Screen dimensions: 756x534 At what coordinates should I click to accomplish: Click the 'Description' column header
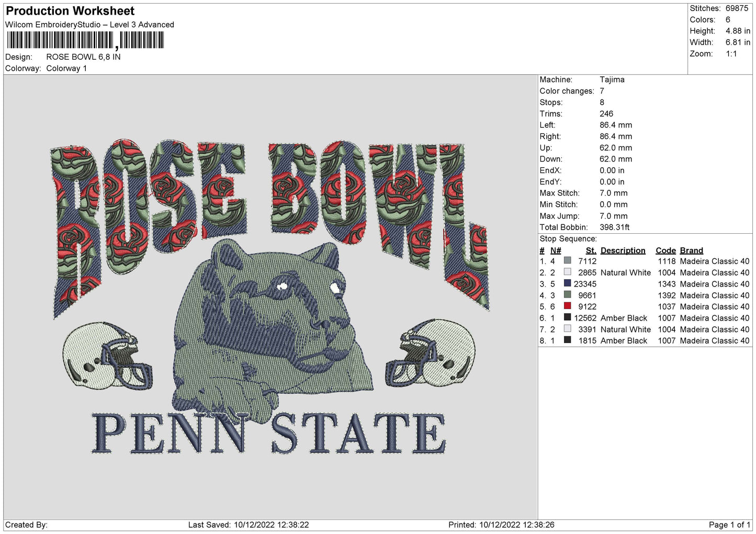pos(623,251)
